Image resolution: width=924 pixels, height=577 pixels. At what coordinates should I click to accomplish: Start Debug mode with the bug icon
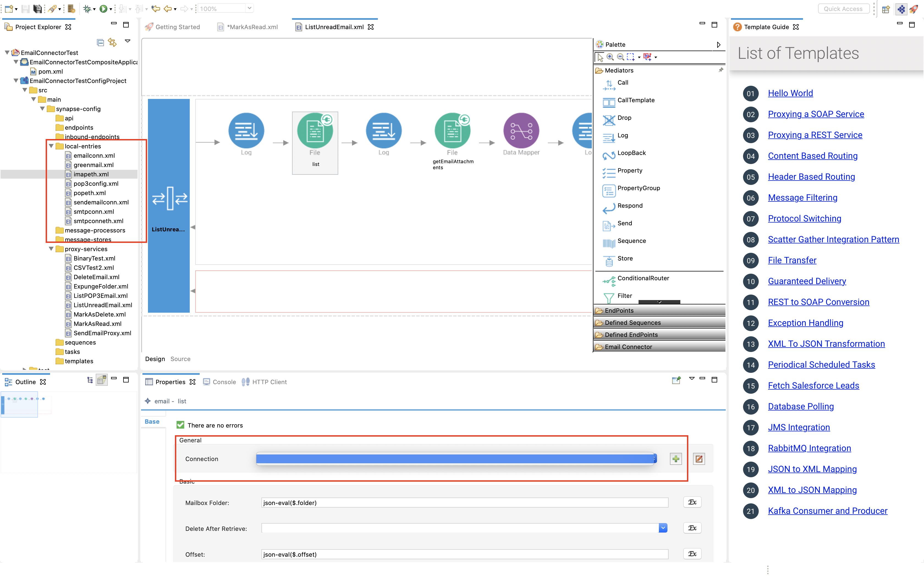pyautogui.click(x=87, y=8)
